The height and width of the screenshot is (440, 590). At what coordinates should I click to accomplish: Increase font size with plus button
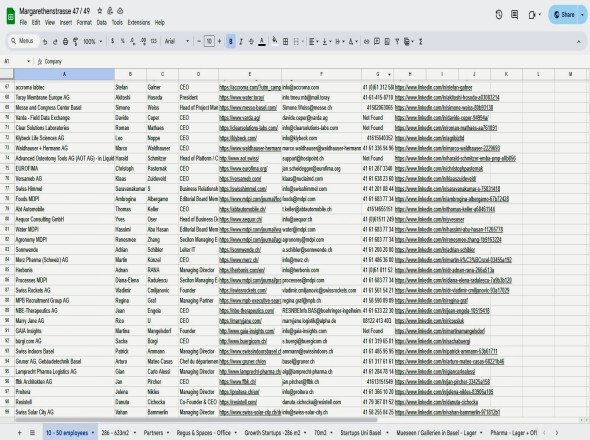219,41
